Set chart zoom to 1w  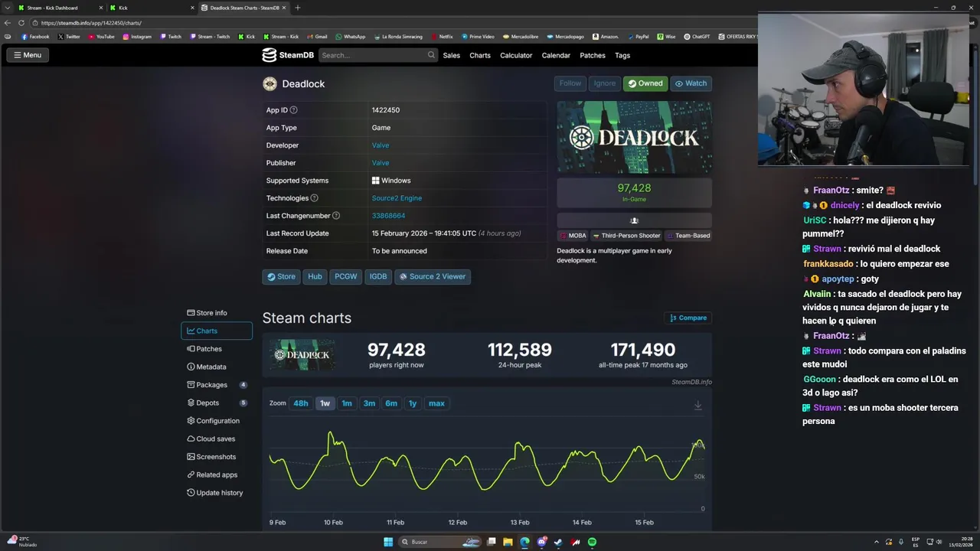(325, 403)
